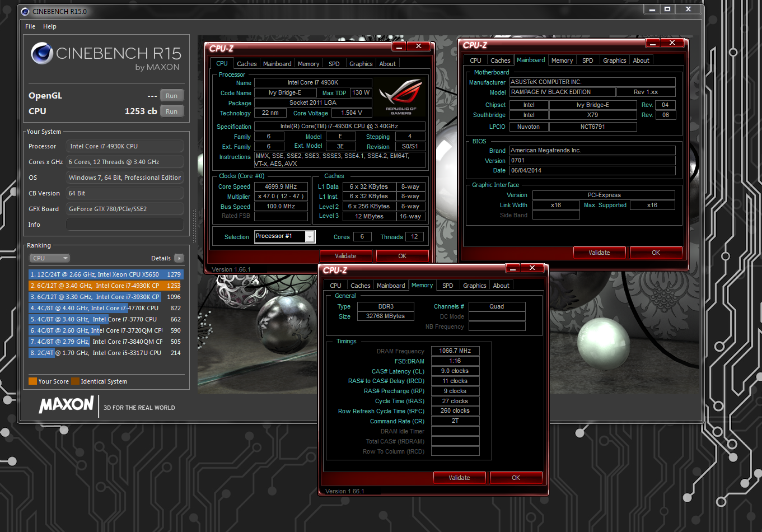This screenshot has width=762, height=532.
Task: Close the CPU tab CPU-Z window
Action: (419, 46)
